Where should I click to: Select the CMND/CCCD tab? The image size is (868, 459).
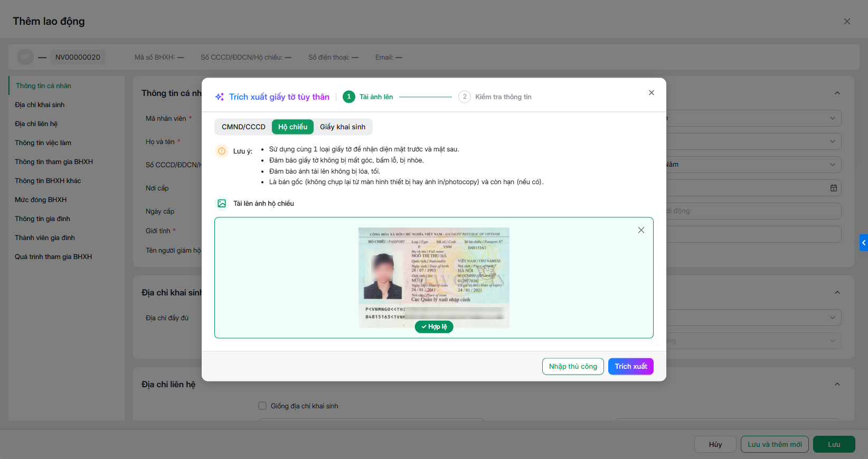tap(243, 127)
